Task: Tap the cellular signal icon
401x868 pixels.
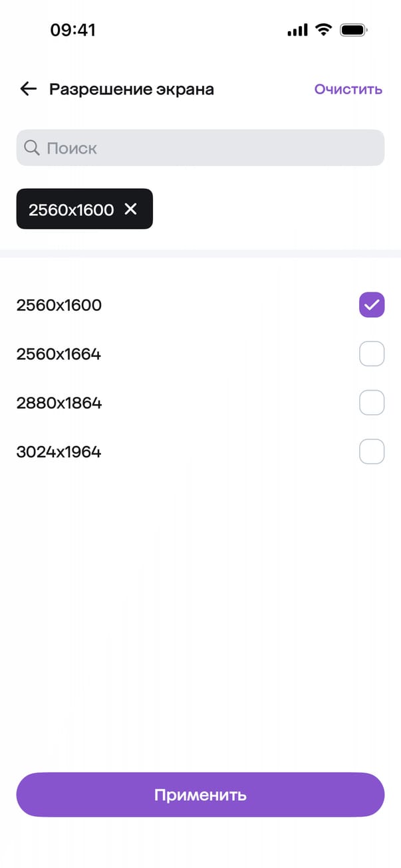Action: (297, 30)
